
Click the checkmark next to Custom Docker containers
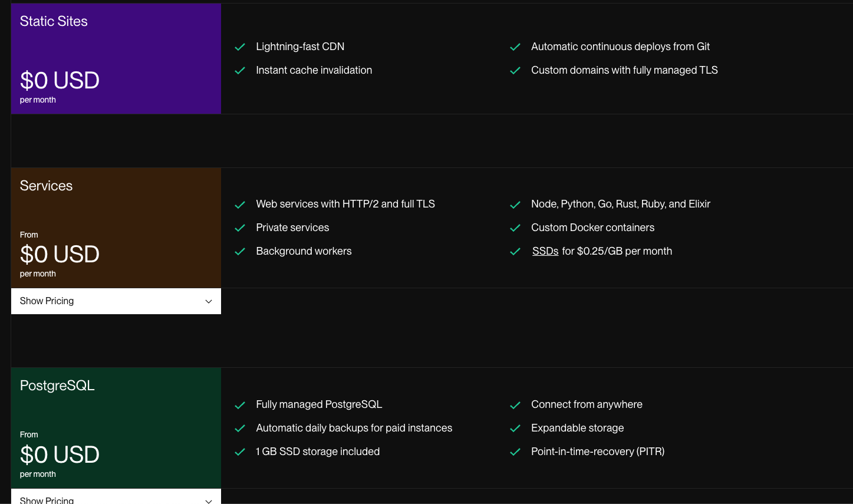click(x=515, y=228)
